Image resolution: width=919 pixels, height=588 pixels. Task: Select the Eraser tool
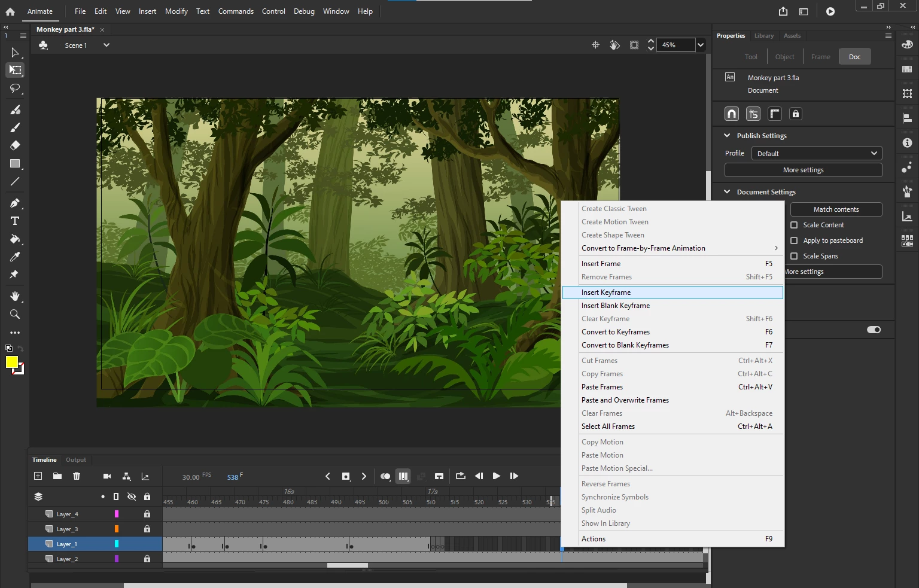(x=15, y=145)
